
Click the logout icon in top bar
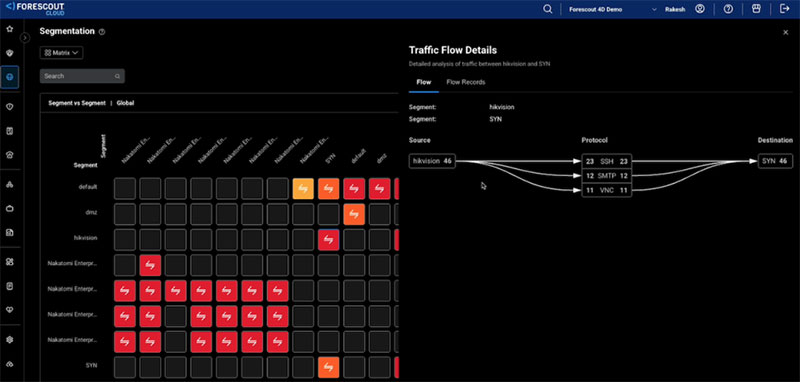pos(785,9)
